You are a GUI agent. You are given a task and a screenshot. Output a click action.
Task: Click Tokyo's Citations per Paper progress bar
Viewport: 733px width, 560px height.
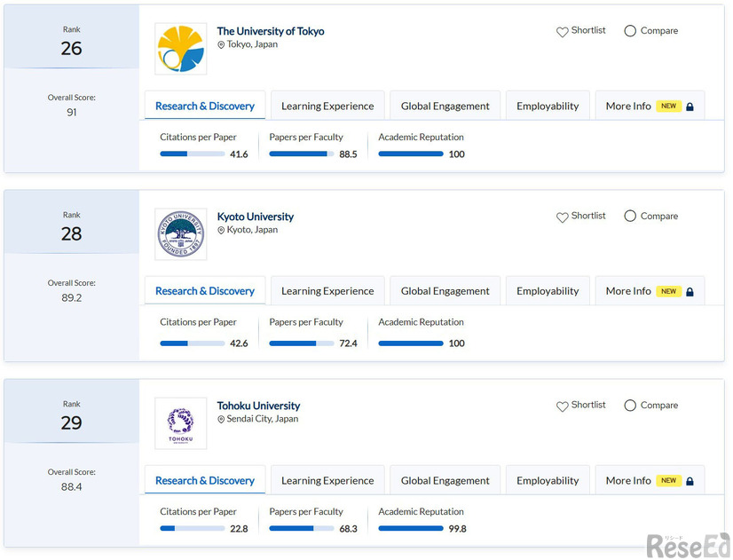click(x=192, y=154)
